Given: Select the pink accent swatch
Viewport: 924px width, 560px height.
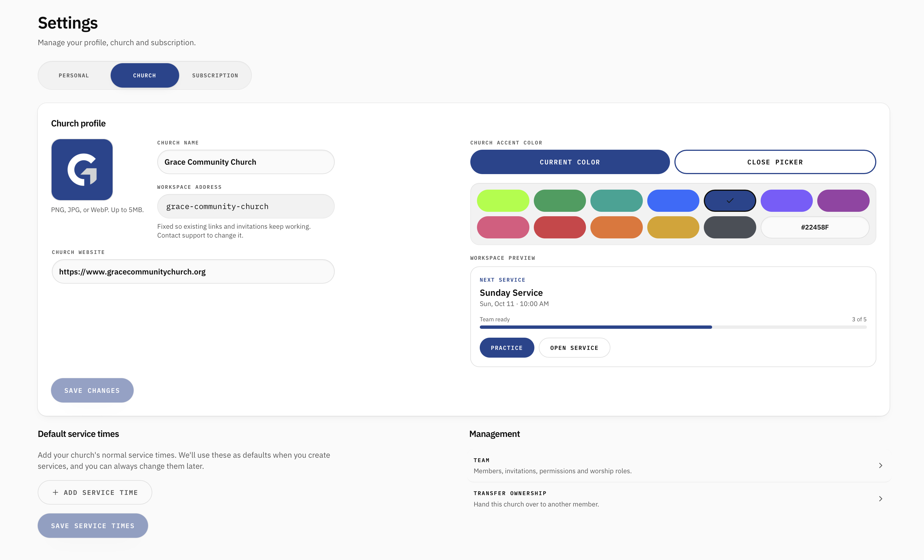Looking at the screenshot, I should 503,227.
